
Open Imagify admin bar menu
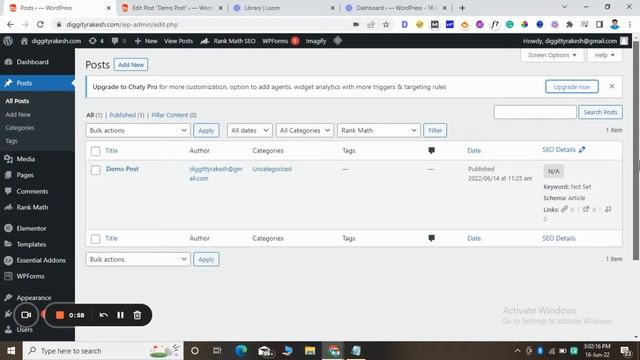[x=316, y=41]
